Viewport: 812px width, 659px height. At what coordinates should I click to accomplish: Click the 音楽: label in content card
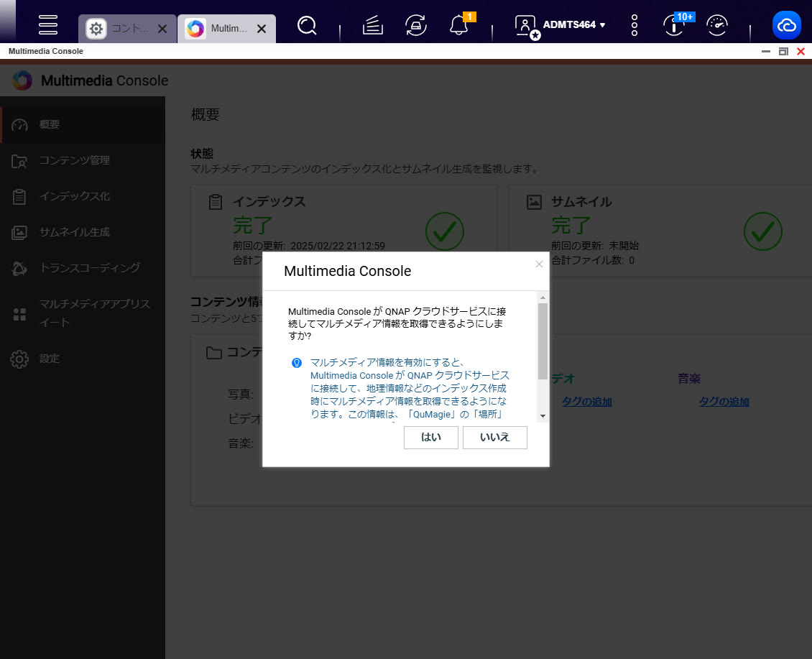(x=241, y=443)
